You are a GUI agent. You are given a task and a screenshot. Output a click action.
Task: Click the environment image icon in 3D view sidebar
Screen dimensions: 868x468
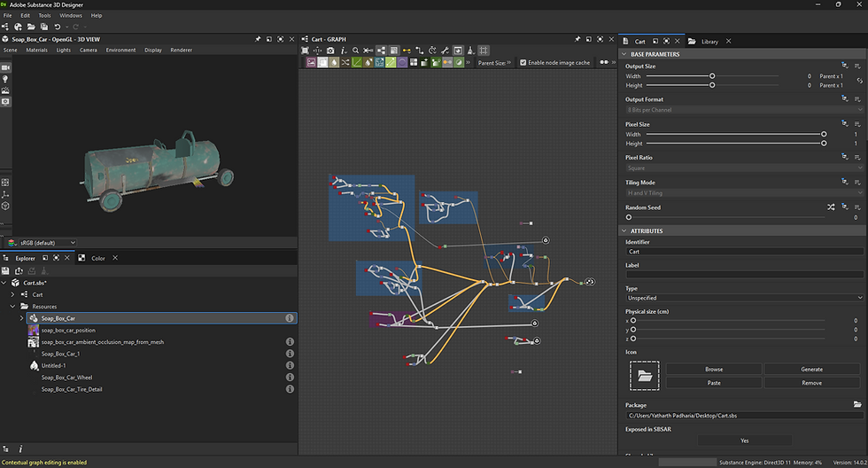5,90
